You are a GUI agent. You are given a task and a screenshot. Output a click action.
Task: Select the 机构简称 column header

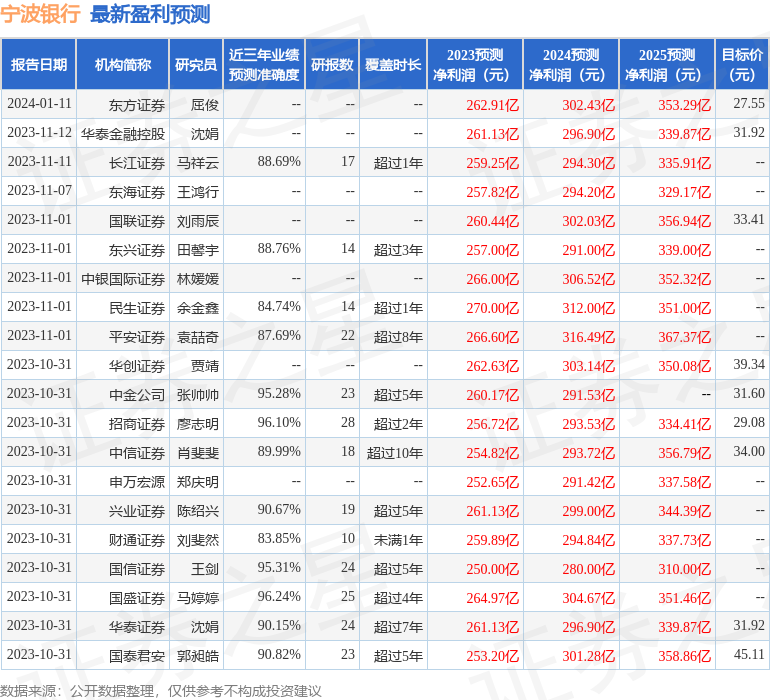[123, 64]
